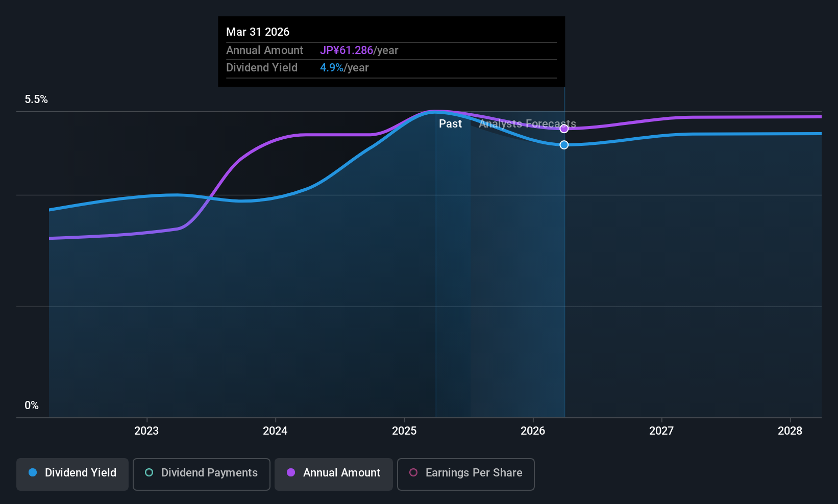This screenshot has width=838, height=504.
Task: Click the 2023 x-axis label
Action: click(x=146, y=431)
